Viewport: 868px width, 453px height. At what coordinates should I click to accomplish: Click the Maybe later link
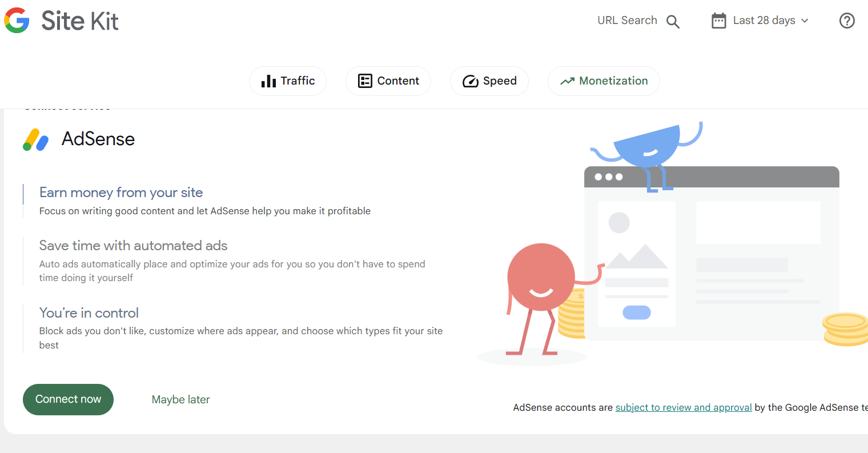[180, 400]
